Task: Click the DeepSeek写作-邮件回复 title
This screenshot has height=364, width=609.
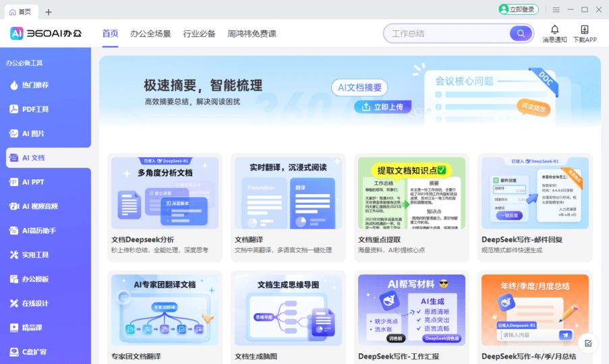Action: [522, 239]
